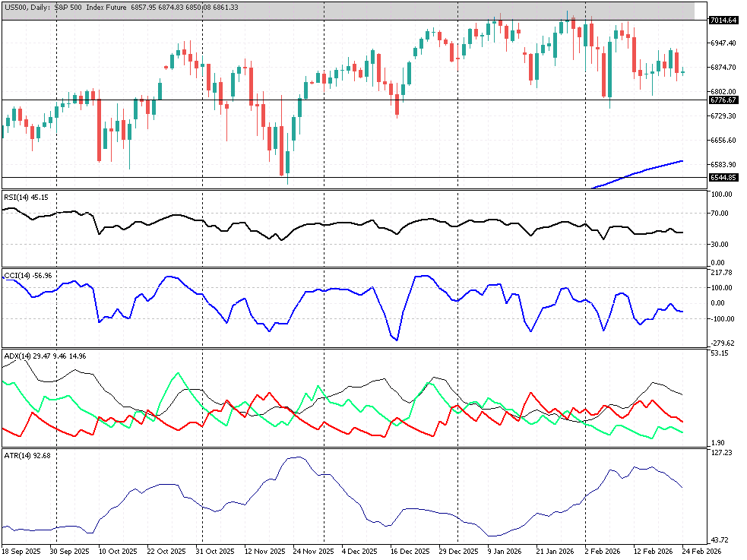Click the 6874.70 price axis value
Viewport: 747px width, 560px height.
click(x=723, y=67)
